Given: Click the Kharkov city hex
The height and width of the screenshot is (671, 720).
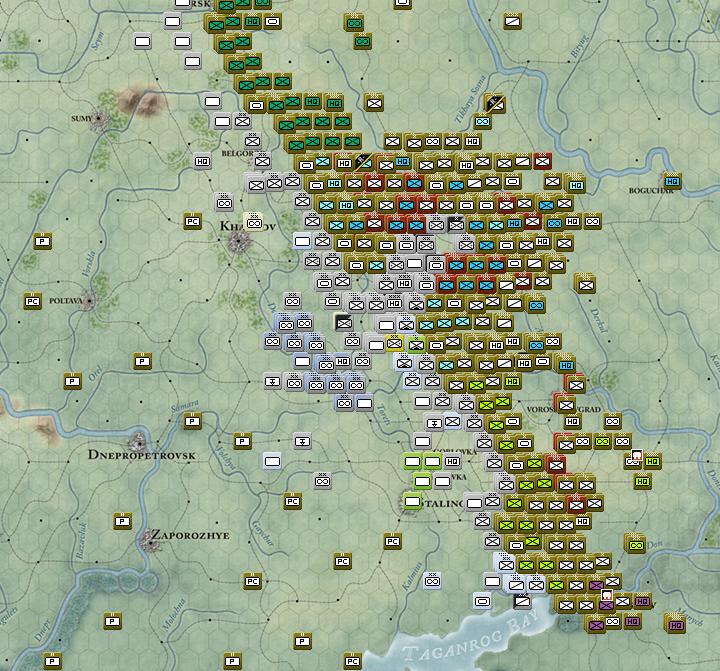Looking at the screenshot, I should [239, 241].
